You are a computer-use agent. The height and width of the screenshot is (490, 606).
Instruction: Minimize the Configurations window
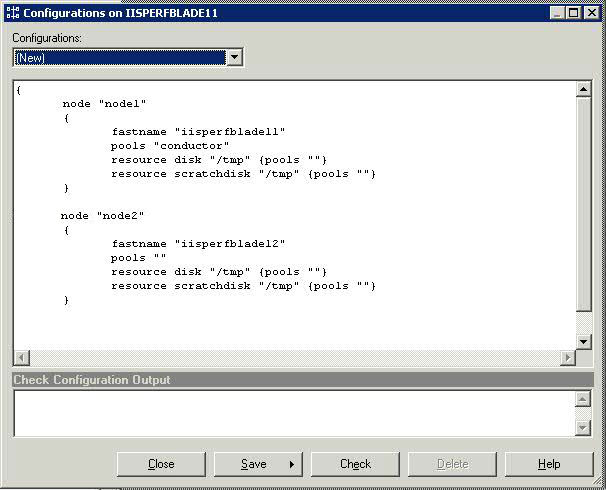click(557, 13)
